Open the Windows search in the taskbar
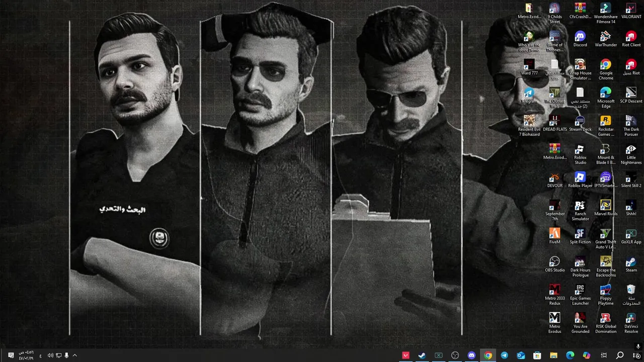 coord(620,355)
